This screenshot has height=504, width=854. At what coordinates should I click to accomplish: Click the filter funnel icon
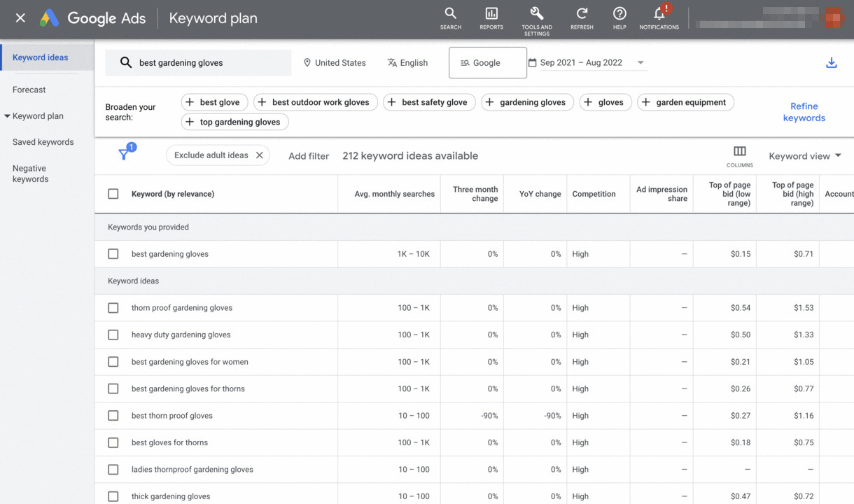(x=124, y=155)
